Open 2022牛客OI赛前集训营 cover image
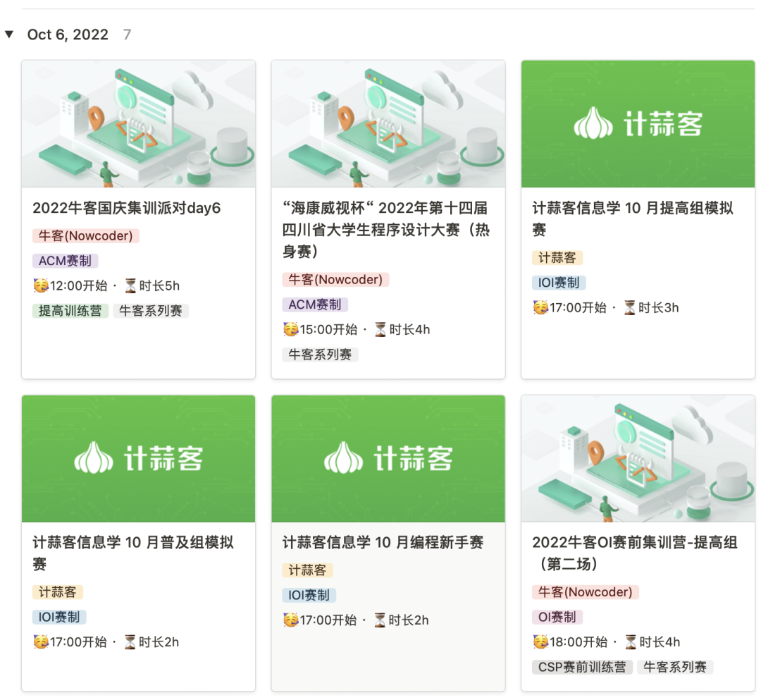Viewport: 761px width, 700px height. coord(638,459)
